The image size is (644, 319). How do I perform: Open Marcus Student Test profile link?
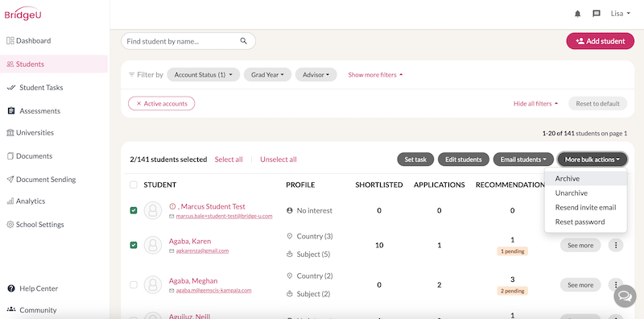[x=211, y=206]
